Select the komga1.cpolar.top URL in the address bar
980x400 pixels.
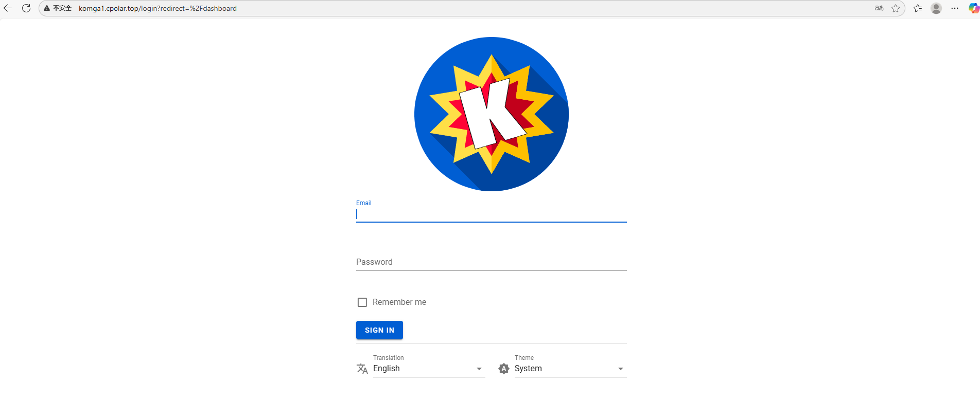[157, 8]
